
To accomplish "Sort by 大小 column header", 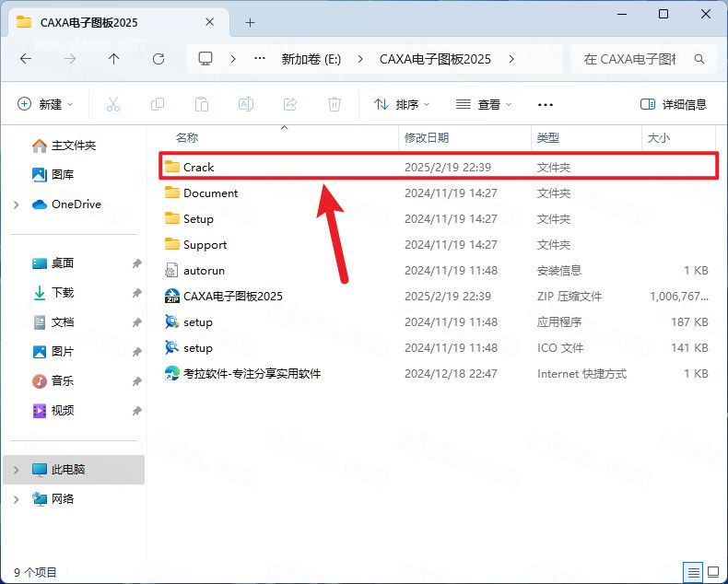I will [658, 137].
